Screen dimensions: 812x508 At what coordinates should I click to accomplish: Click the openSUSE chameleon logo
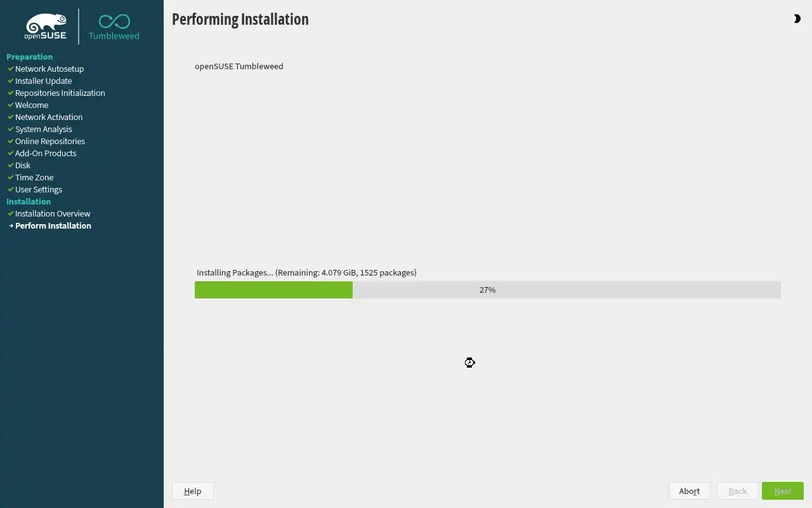46,27
